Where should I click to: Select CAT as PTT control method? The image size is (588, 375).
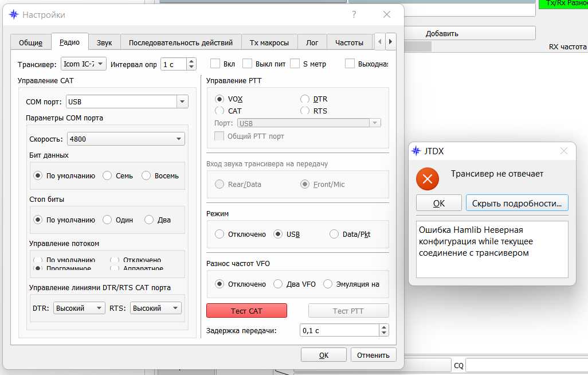[219, 111]
